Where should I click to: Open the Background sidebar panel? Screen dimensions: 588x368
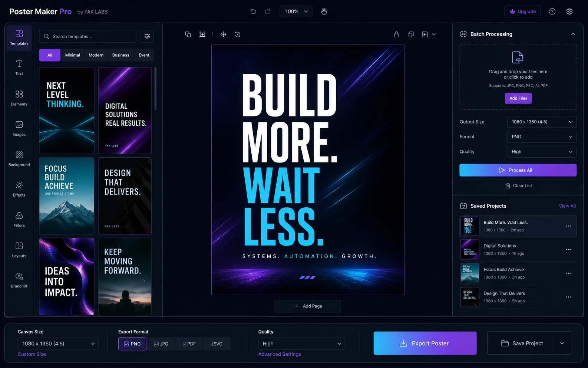[19, 159]
